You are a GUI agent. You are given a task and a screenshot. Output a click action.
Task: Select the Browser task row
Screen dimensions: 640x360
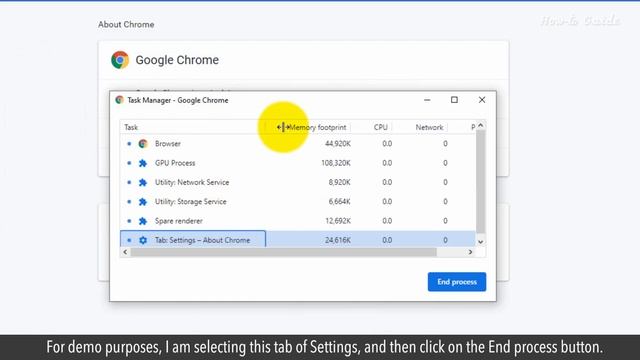pyautogui.click(x=298, y=144)
